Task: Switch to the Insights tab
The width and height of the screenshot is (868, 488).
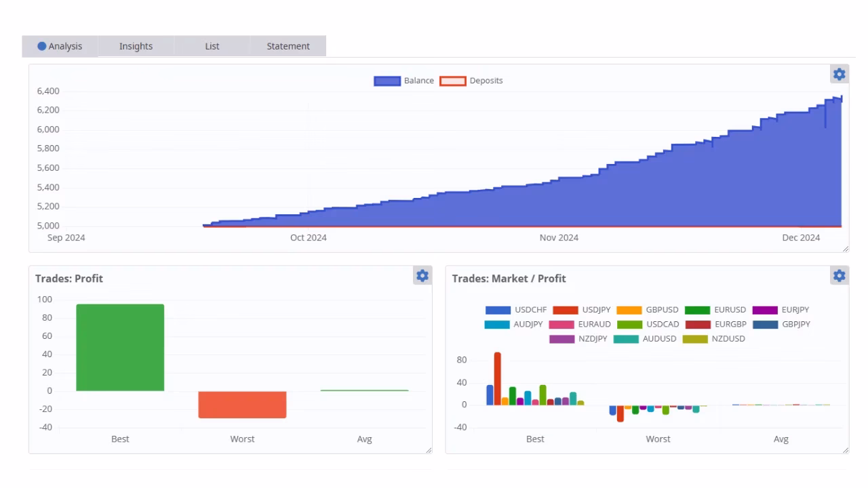Action: point(136,46)
